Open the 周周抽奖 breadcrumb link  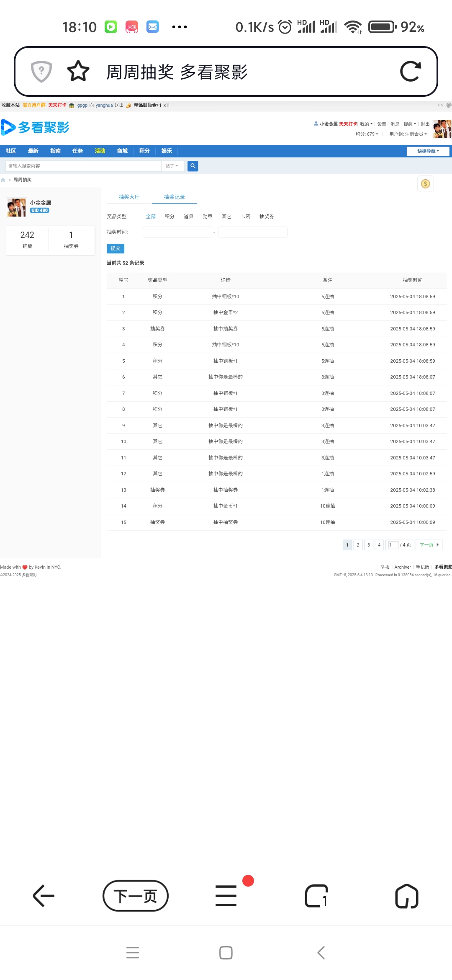pos(23,180)
